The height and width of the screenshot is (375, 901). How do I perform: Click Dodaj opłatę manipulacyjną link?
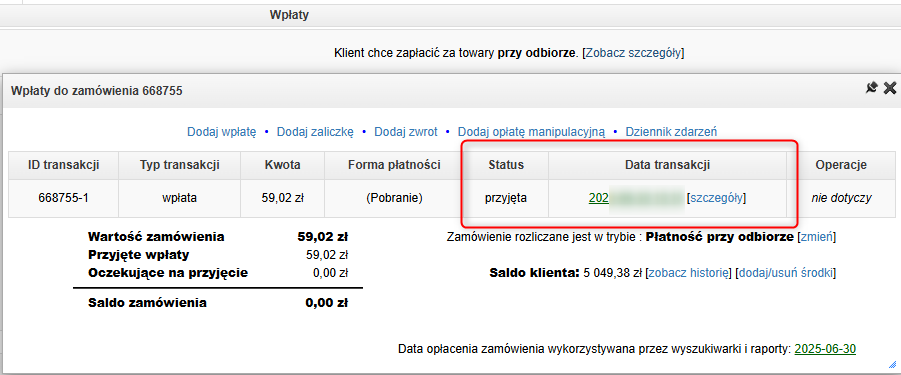(532, 132)
